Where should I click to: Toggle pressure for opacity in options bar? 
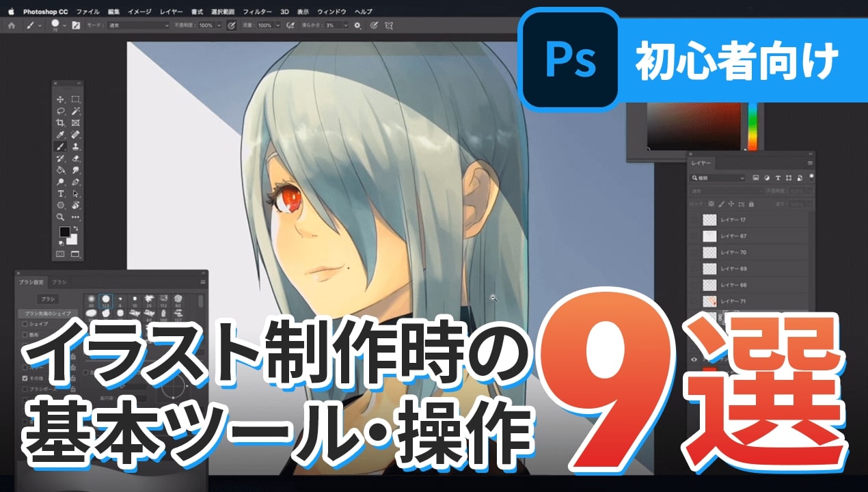232,25
